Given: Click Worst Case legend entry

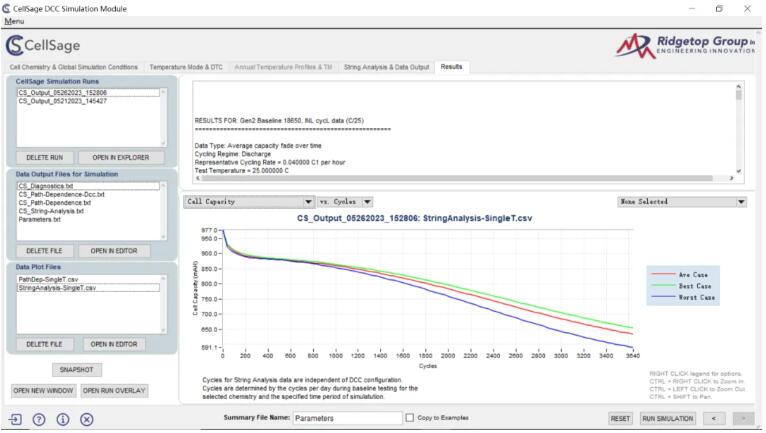Looking at the screenshot, I should [x=683, y=298].
